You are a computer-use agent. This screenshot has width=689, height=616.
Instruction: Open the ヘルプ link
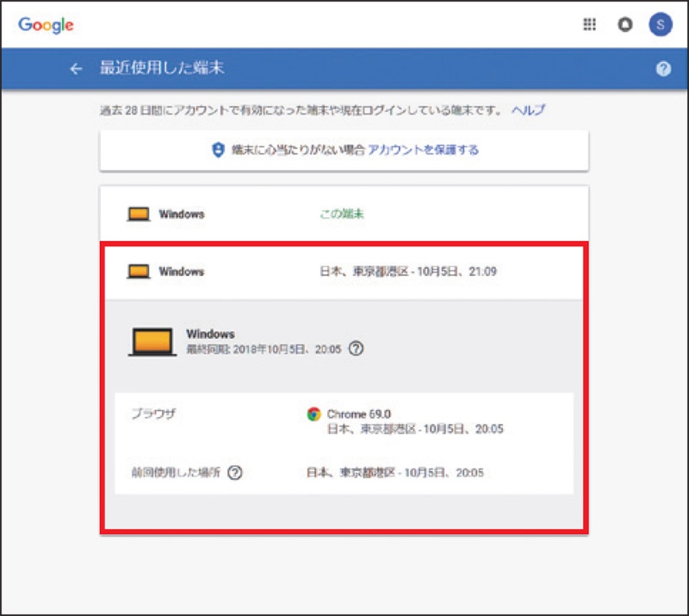[528, 110]
